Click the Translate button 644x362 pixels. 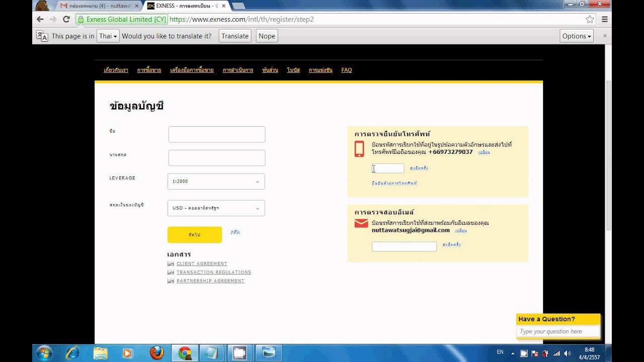tap(235, 36)
